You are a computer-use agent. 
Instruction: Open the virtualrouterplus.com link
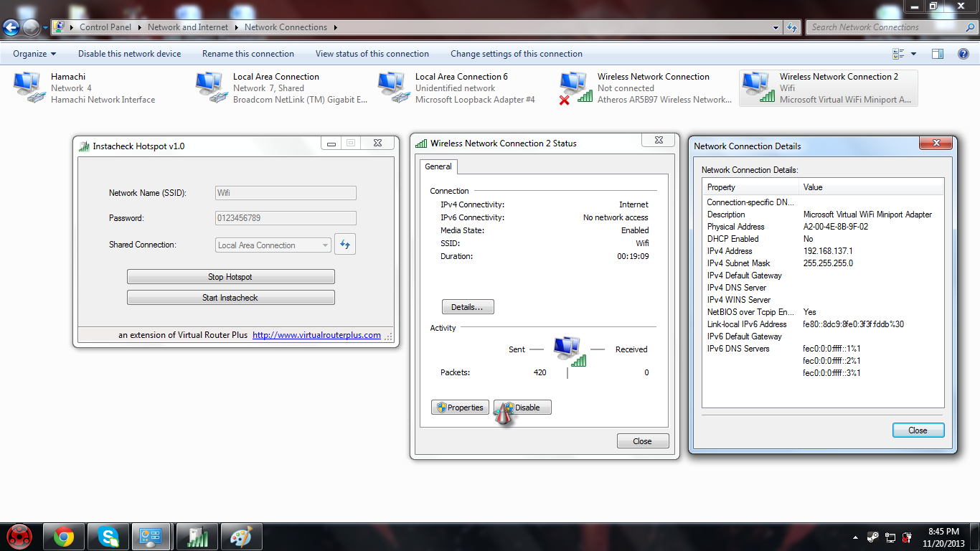(x=316, y=335)
